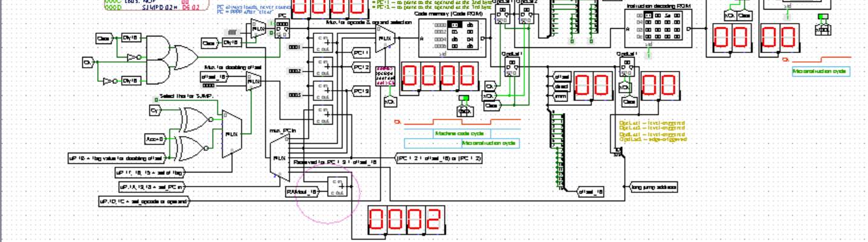Select the mux_PCin multiplexer
The image size is (868, 242).
[x=279, y=158]
